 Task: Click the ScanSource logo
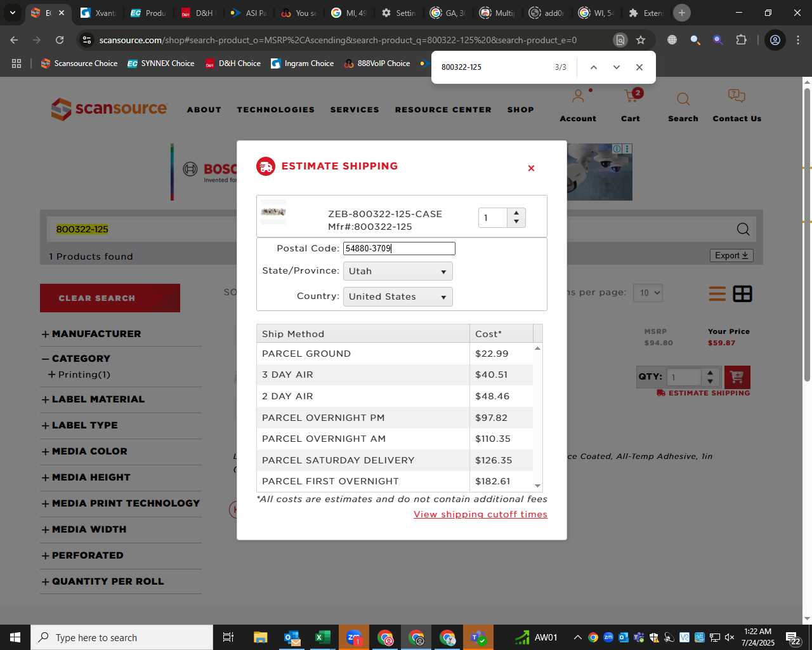[109, 109]
